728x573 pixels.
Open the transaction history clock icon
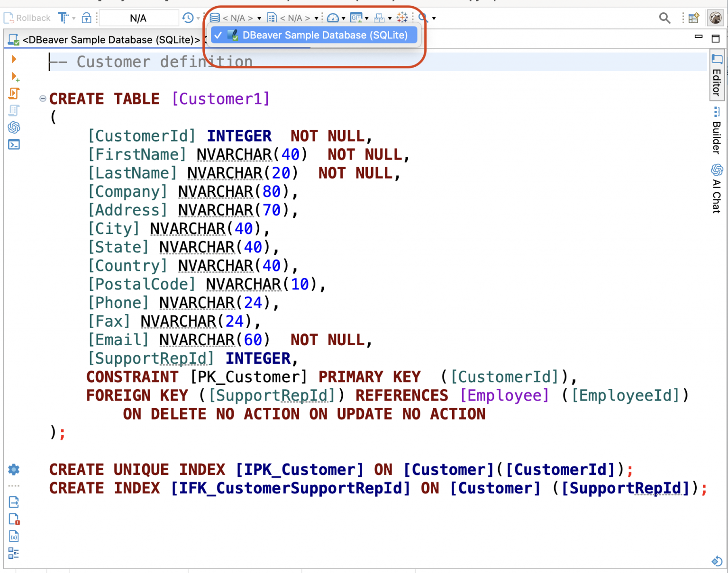tap(188, 18)
